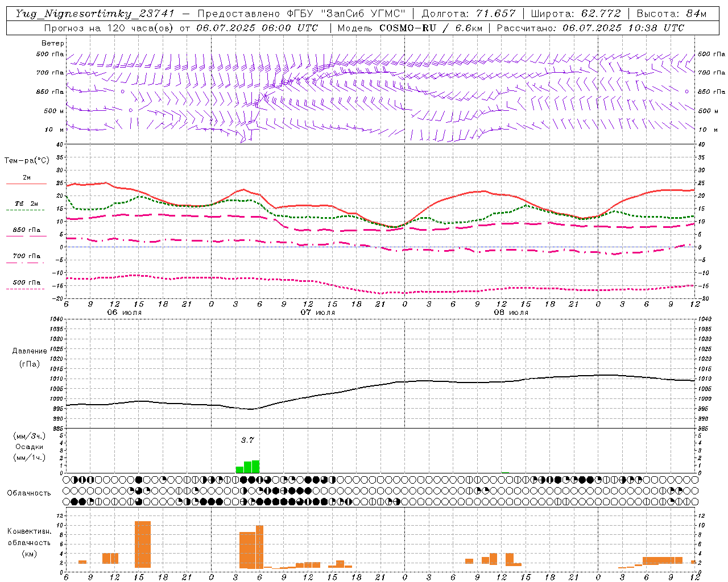Select the (мм/1ч.) precipitation unit label
Viewport: 728px width, 582px height.
[x=29, y=458]
